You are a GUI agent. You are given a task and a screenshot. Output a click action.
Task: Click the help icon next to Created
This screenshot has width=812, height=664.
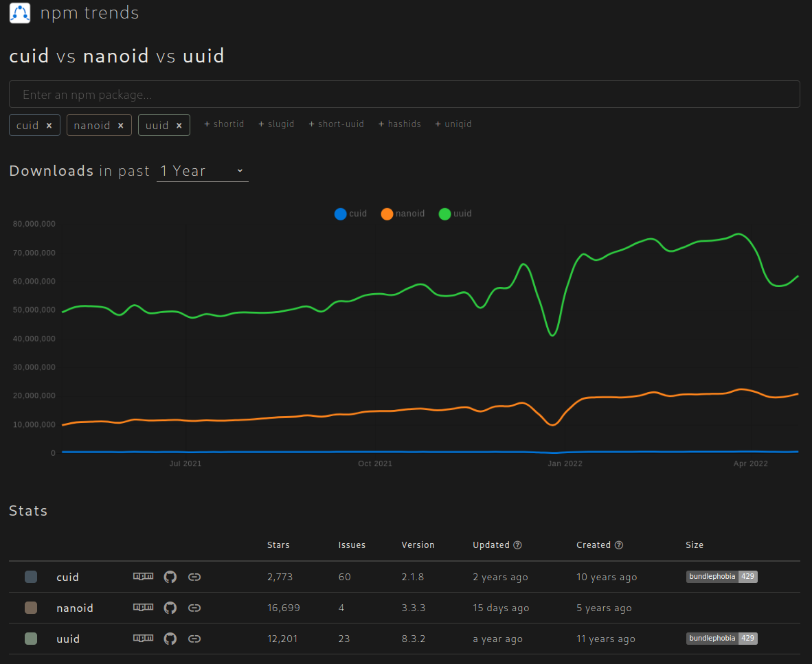[x=619, y=545]
